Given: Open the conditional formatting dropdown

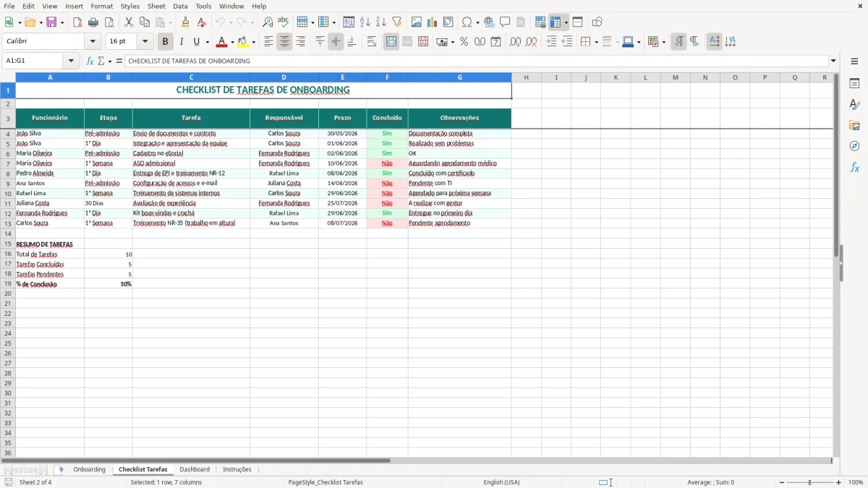Looking at the screenshot, I should click(663, 42).
